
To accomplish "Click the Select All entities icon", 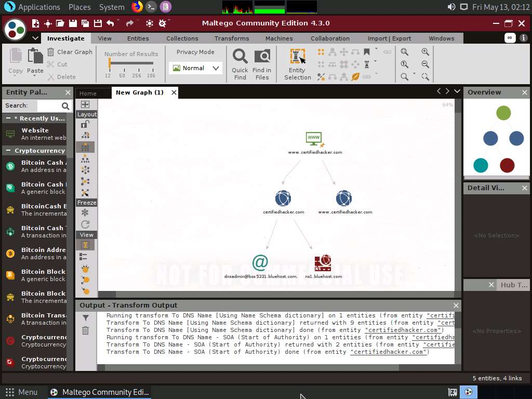I will (321, 52).
